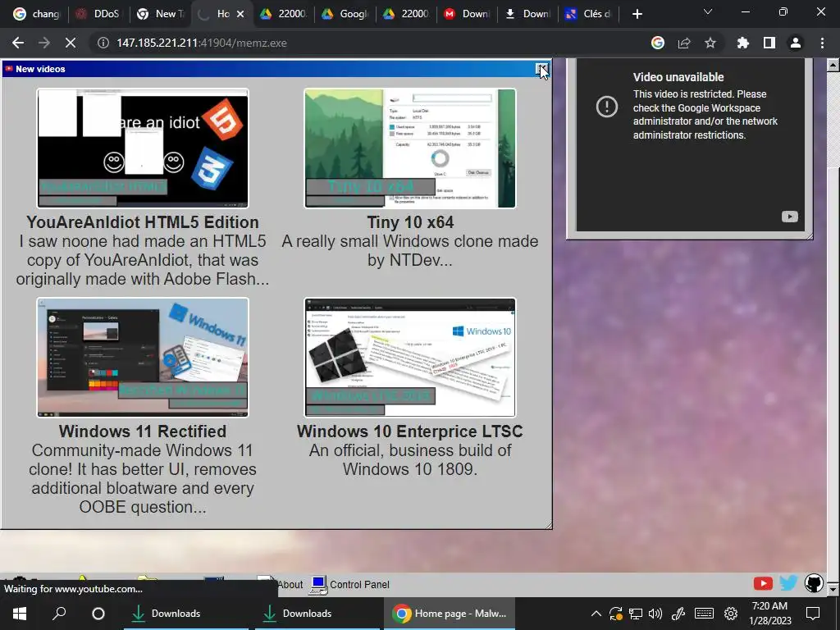This screenshot has width=840, height=630.
Task: Open network status tray icon
Action: tap(636, 614)
